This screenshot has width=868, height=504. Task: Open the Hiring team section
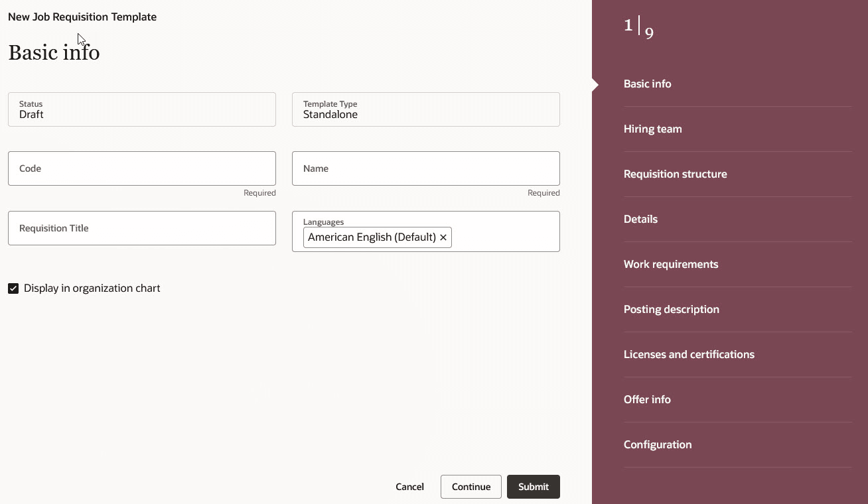point(652,129)
